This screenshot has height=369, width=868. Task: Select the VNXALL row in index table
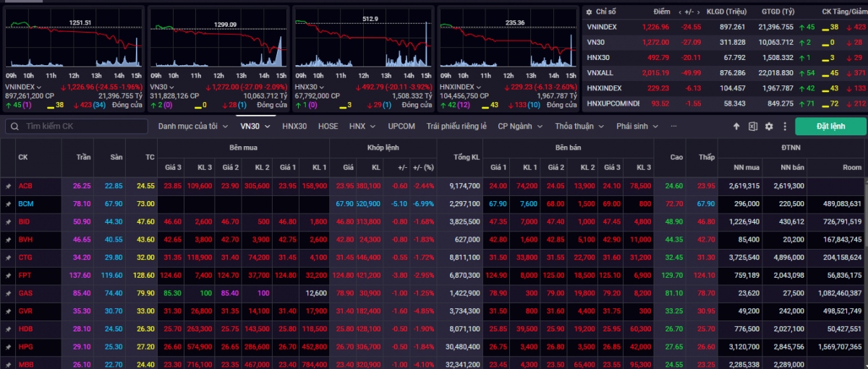click(725, 72)
